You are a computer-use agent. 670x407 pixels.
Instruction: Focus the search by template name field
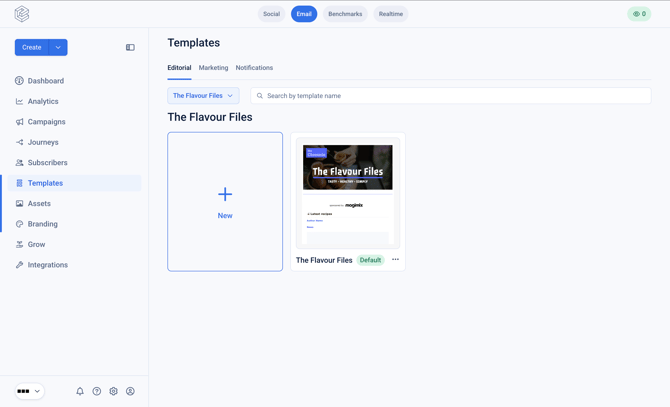(451, 96)
